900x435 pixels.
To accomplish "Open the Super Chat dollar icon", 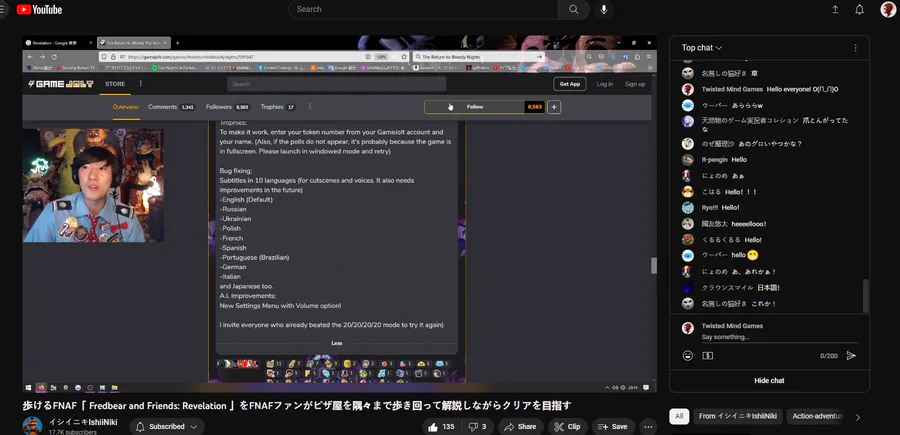I will pos(708,356).
